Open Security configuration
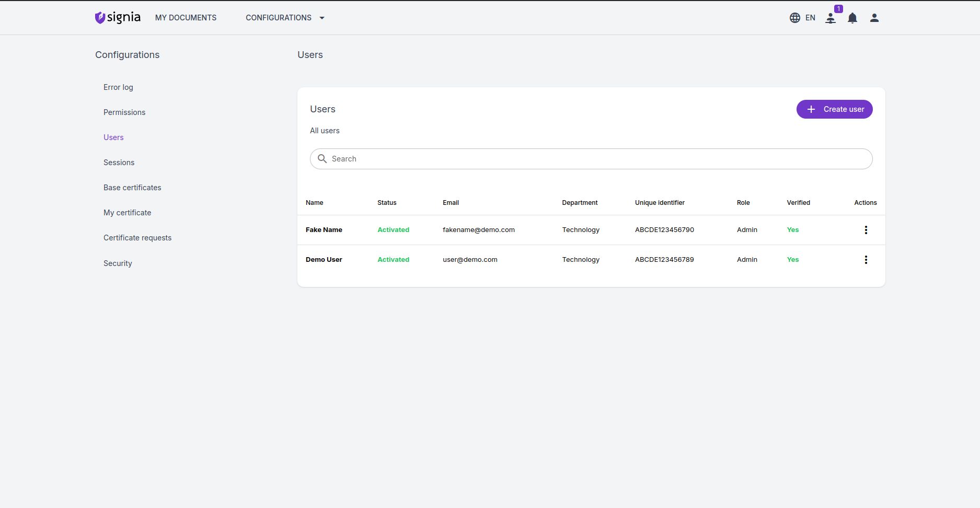 pyautogui.click(x=118, y=263)
